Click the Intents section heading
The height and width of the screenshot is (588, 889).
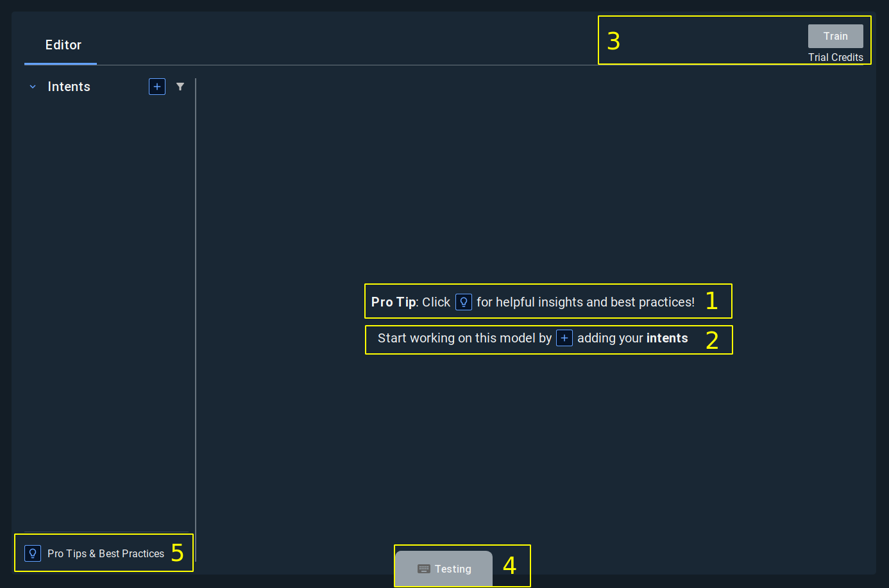pos(69,87)
